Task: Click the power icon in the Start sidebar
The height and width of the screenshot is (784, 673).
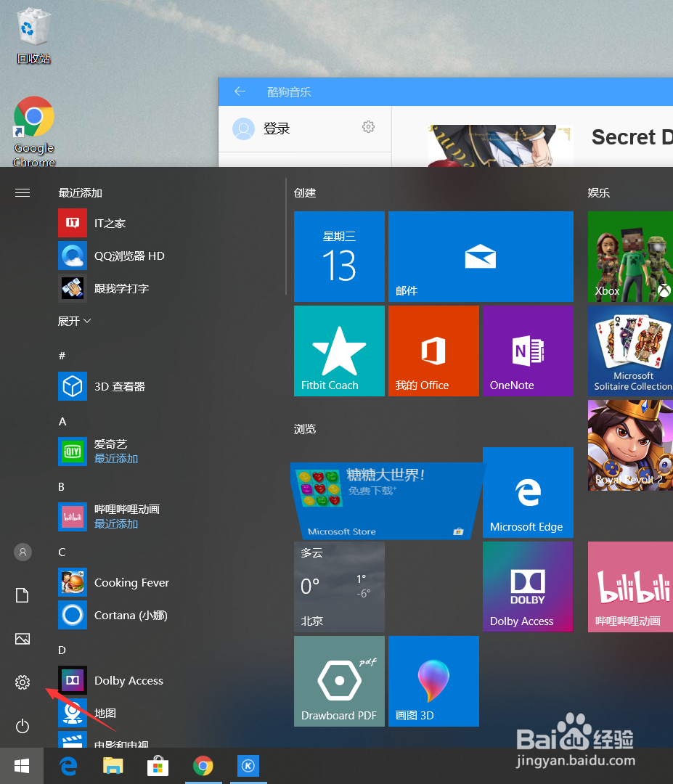Action: [x=22, y=726]
